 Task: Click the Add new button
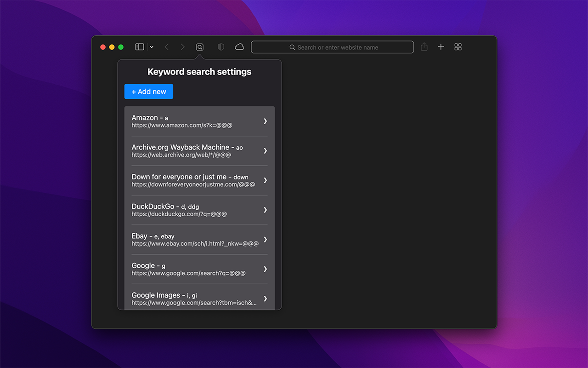point(148,91)
